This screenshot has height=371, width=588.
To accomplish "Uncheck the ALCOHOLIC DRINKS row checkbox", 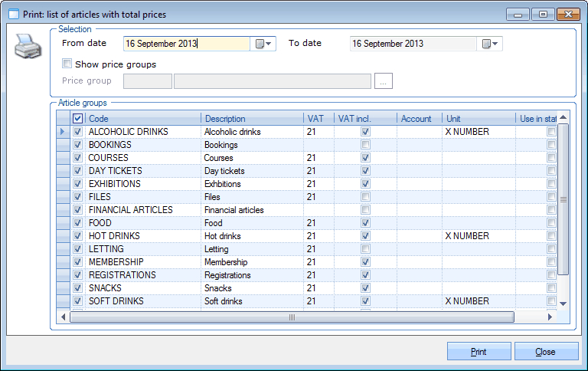I will point(77,132).
